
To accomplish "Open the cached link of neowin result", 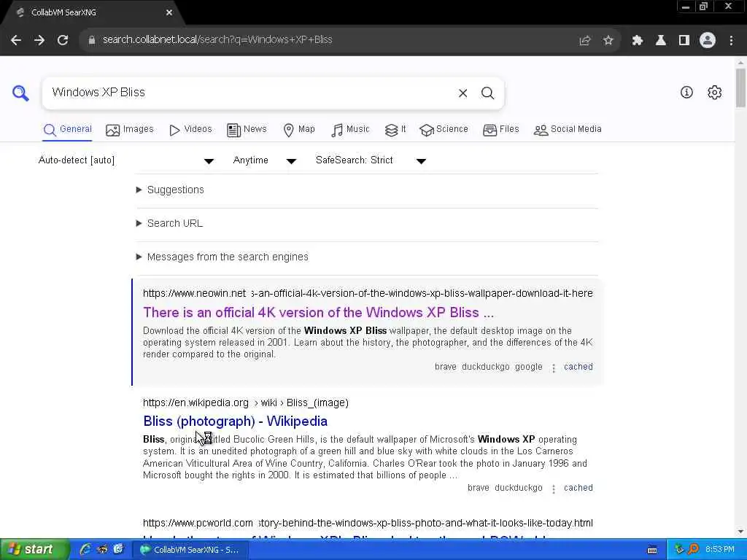I will point(578,367).
